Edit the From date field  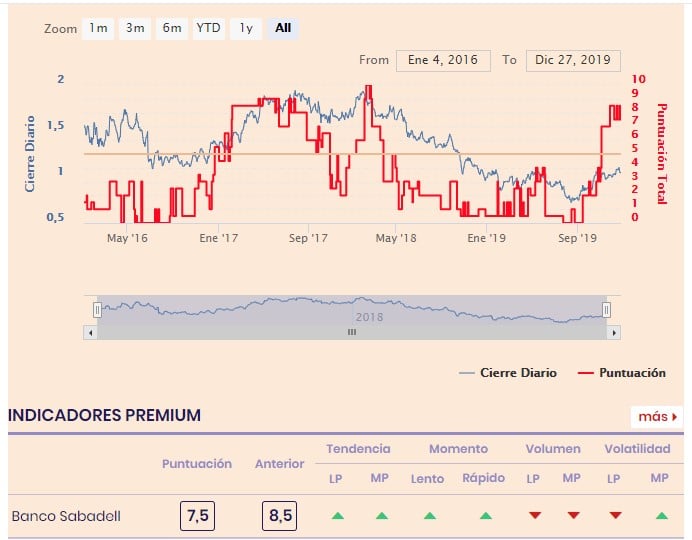coord(443,60)
